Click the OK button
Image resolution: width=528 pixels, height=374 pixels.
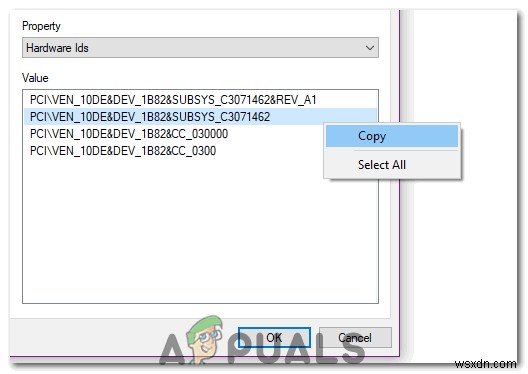274,337
